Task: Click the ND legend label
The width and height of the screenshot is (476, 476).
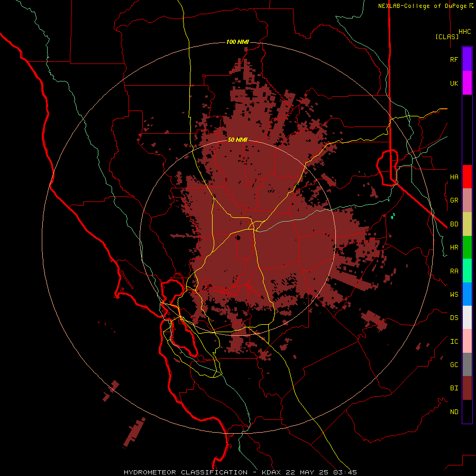Action: click(454, 411)
